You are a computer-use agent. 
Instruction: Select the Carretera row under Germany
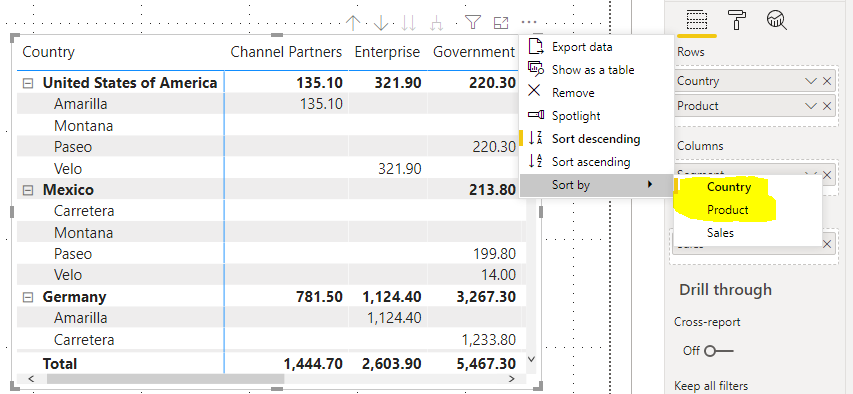(x=84, y=340)
